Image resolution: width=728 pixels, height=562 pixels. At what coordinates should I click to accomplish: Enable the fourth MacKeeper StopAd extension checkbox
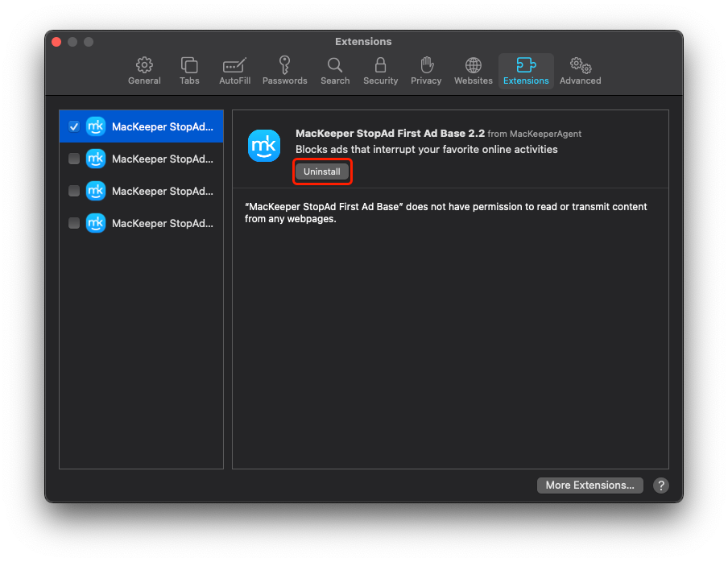pyautogui.click(x=74, y=223)
